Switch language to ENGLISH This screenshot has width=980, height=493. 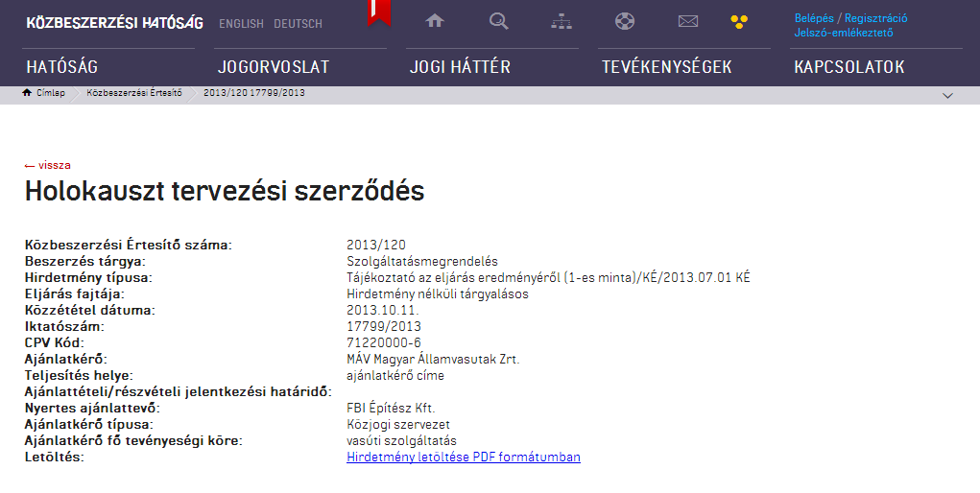point(241,24)
